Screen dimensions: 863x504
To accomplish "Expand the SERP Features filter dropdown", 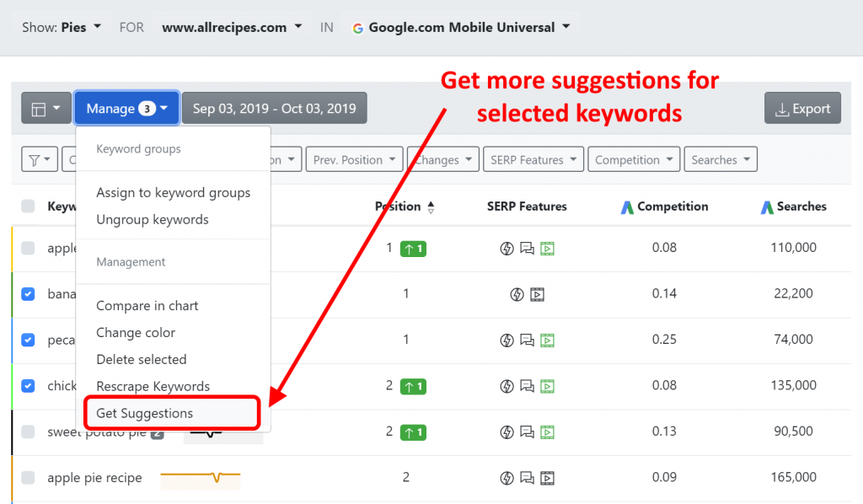I will 533,159.
